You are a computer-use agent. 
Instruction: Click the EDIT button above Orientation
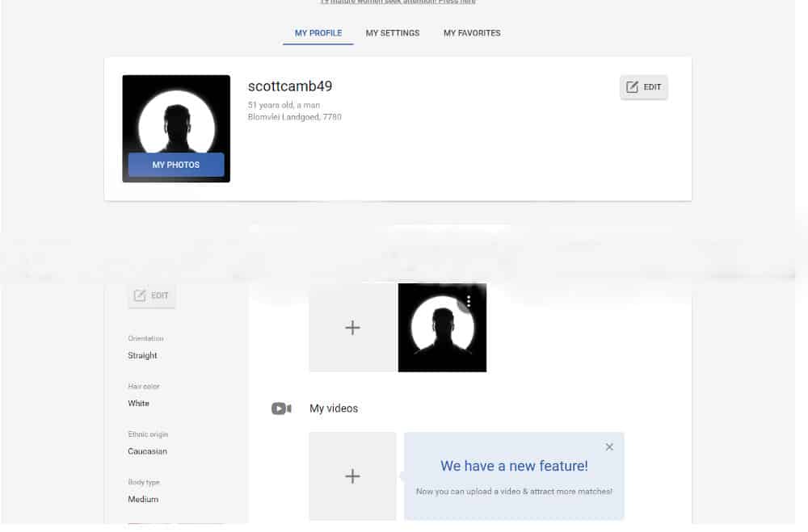pyautogui.click(x=152, y=295)
